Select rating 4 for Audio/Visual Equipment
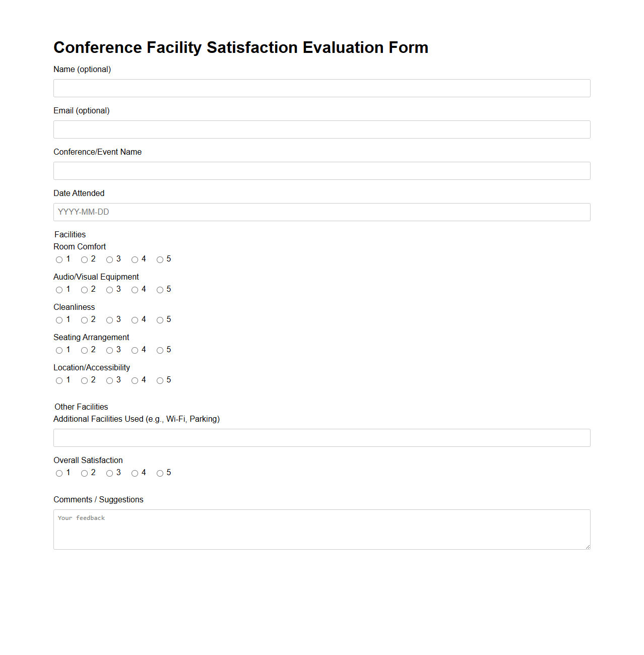644x655 pixels. click(135, 290)
